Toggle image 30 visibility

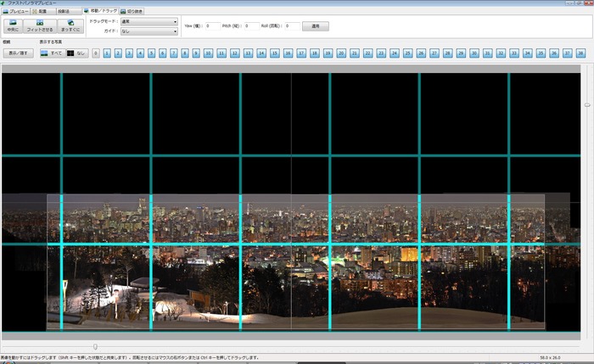[474, 53]
